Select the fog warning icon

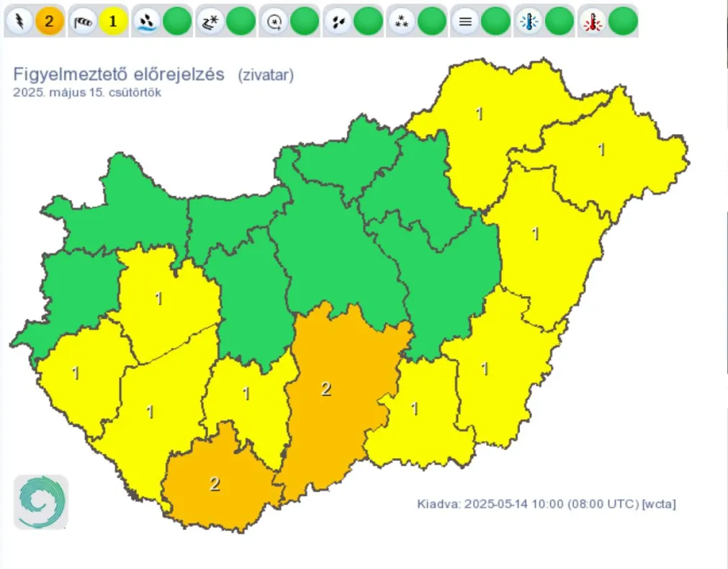point(465,22)
